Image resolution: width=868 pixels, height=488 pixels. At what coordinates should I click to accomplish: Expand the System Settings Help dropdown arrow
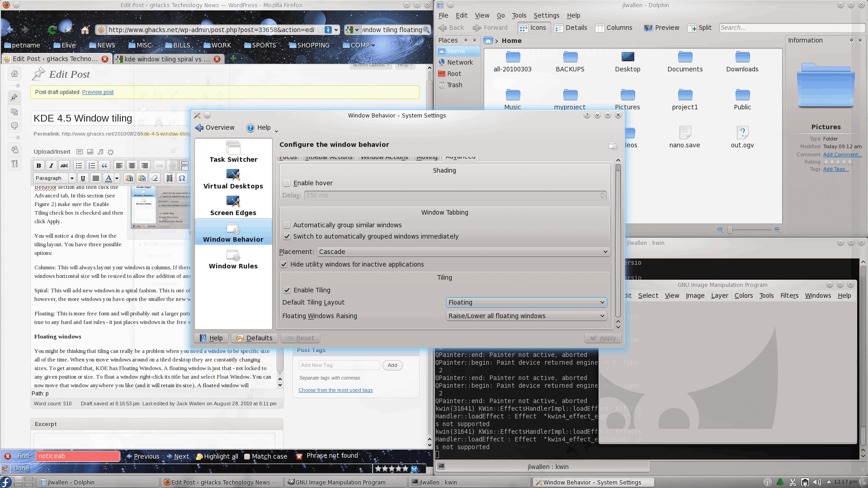(x=276, y=131)
